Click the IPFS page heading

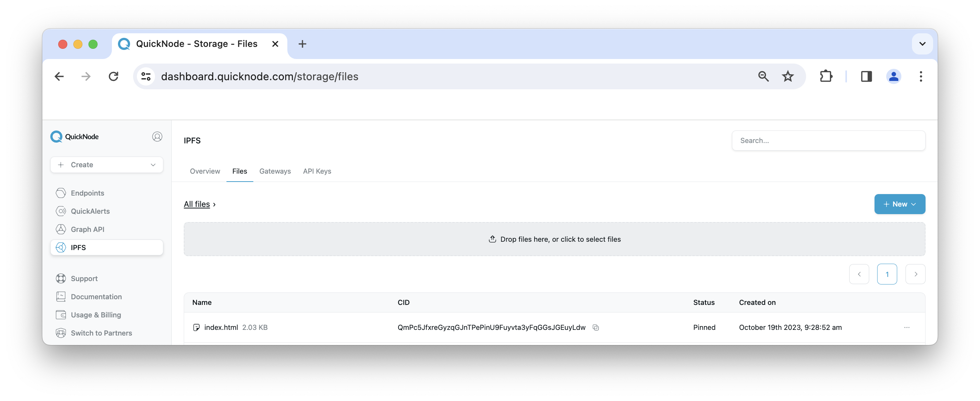point(192,140)
